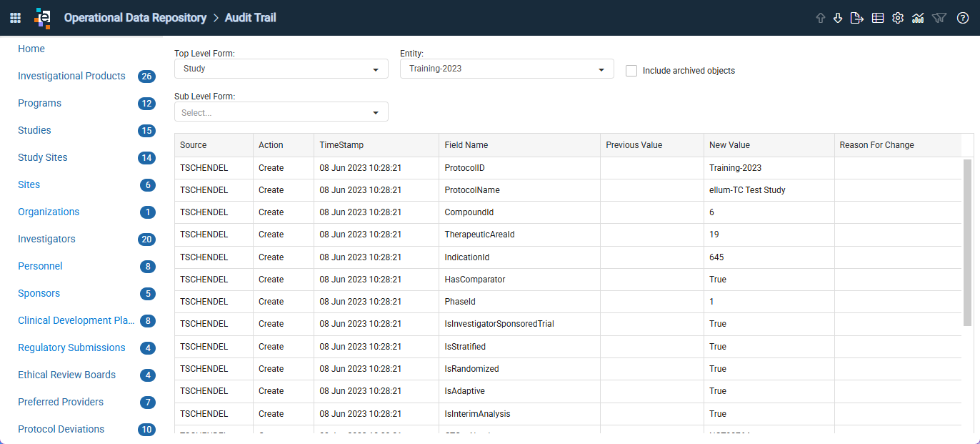Open the help question mark icon
980x444 pixels.
click(962, 18)
